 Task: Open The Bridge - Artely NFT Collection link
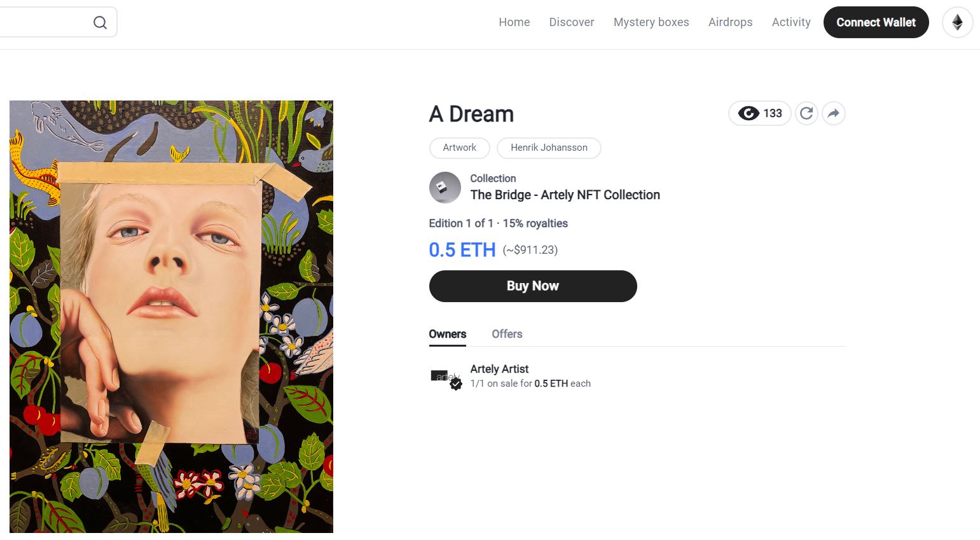pos(565,195)
